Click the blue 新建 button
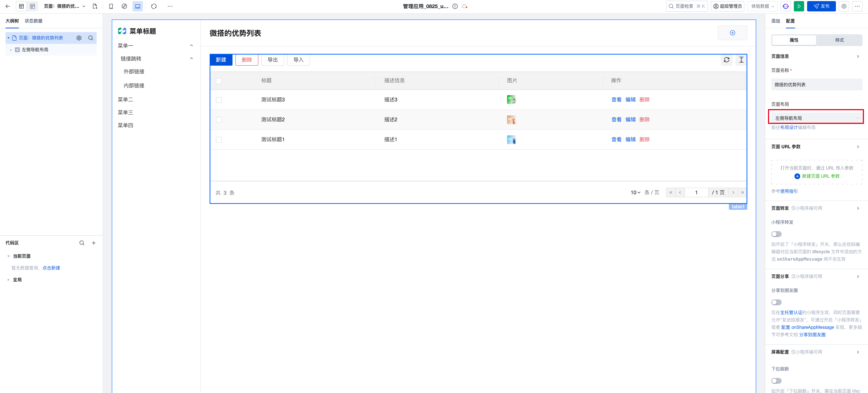The image size is (868, 393). pos(221,60)
